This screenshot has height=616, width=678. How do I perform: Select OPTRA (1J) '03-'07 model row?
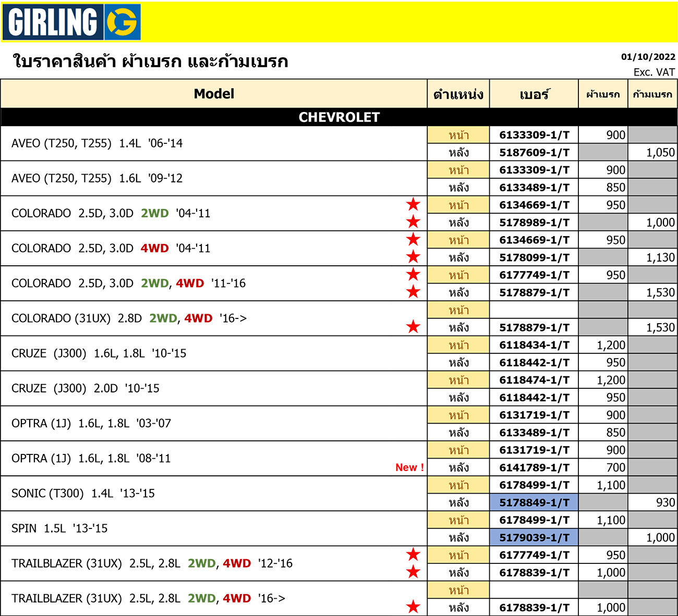pos(214,423)
